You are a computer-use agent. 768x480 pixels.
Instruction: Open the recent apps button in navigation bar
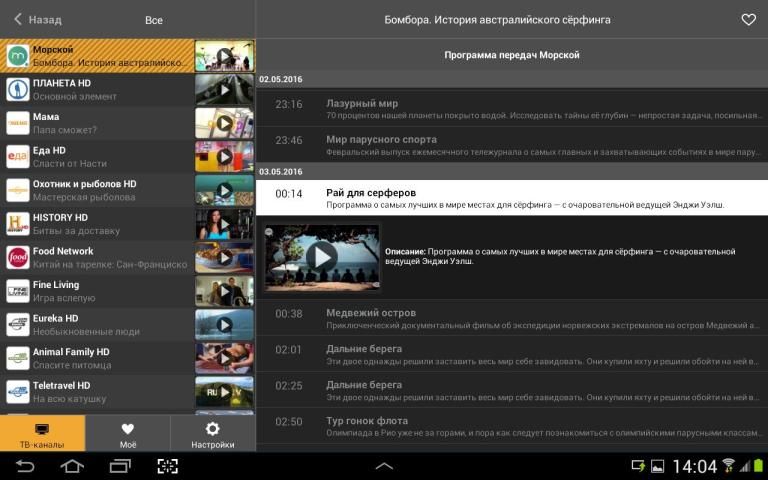(x=120, y=466)
